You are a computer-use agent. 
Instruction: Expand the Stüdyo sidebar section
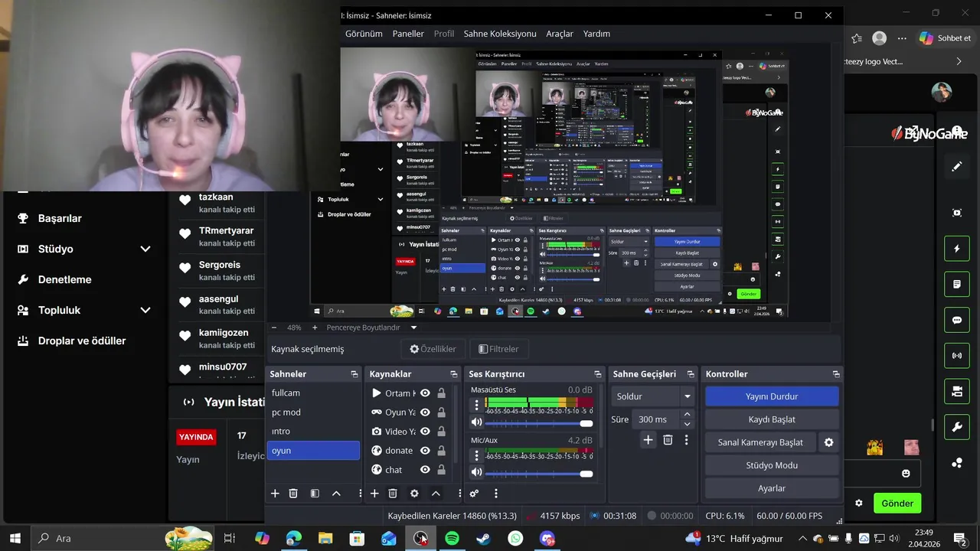click(x=145, y=249)
